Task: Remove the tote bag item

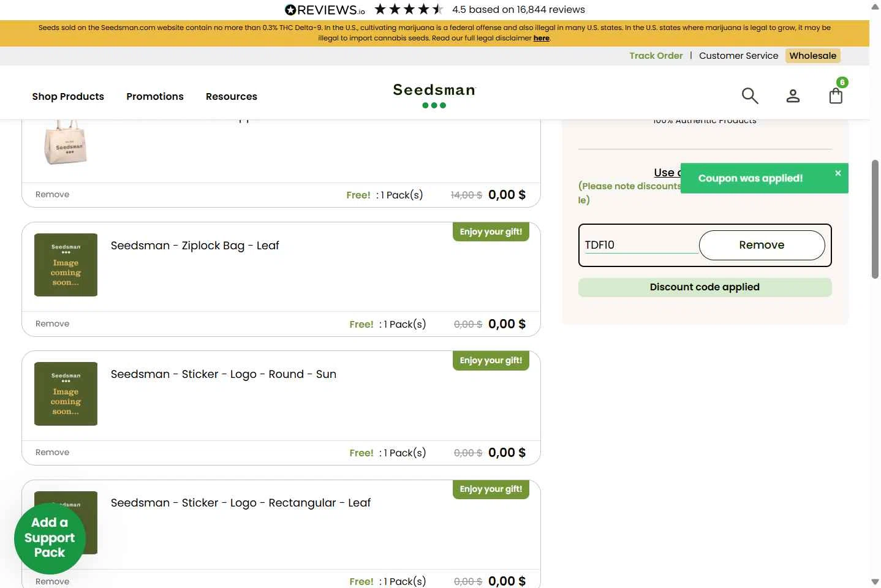Action: 52,195
